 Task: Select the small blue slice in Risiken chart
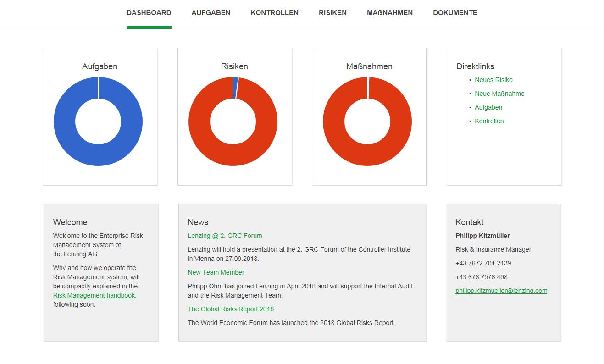point(235,88)
